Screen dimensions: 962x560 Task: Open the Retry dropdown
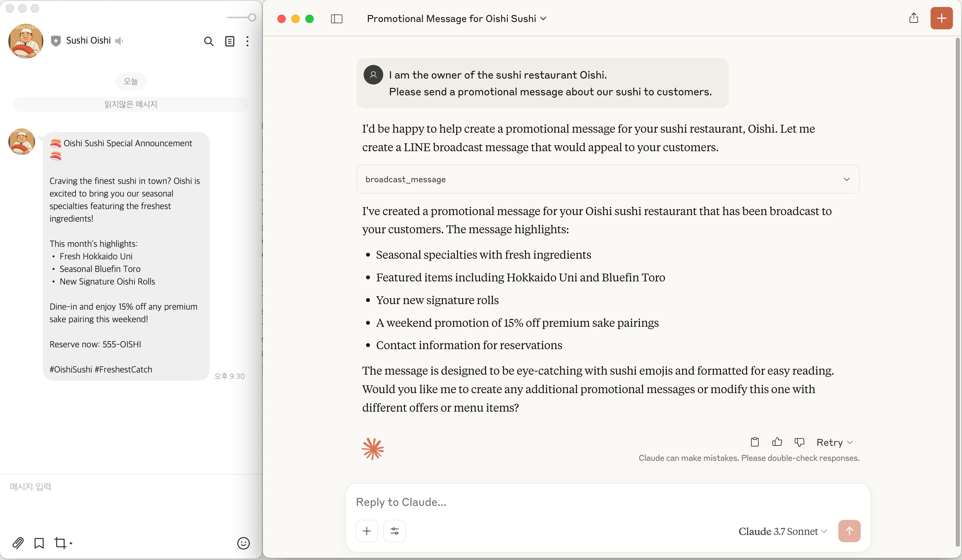834,442
